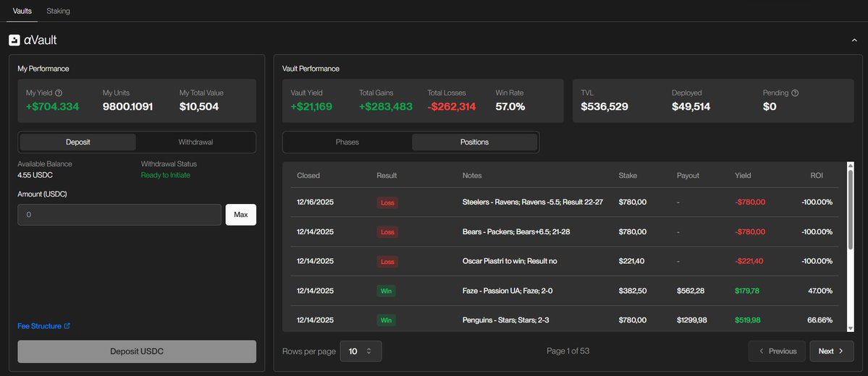The image size is (868, 376).
Task: Click the $536,529 TVL value
Action: pyautogui.click(x=604, y=107)
